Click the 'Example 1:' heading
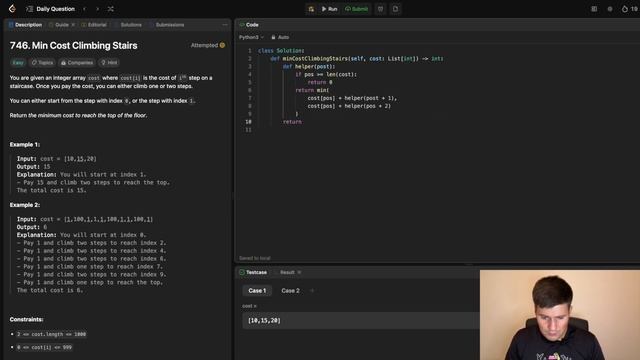 (25, 144)
